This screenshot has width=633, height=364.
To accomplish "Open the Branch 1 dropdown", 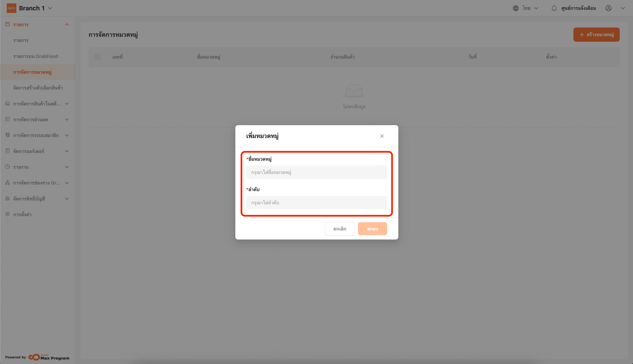I will click(50, 8).
